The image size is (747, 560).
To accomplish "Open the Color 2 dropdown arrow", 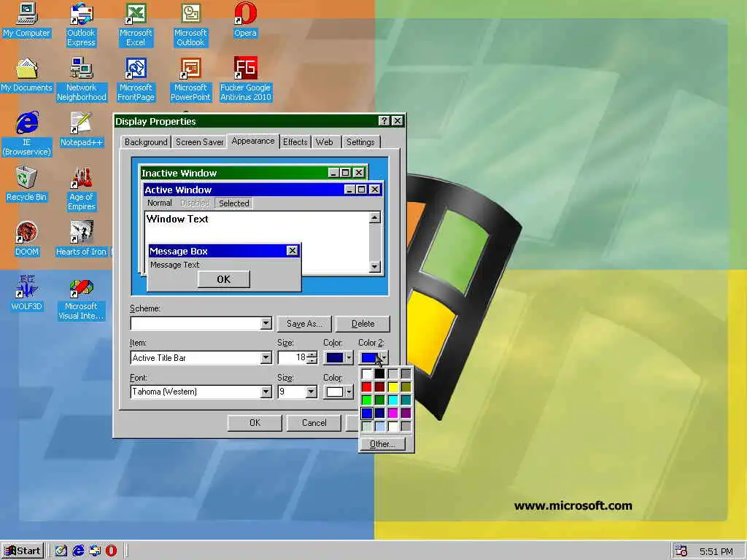I will coord(384,357).
